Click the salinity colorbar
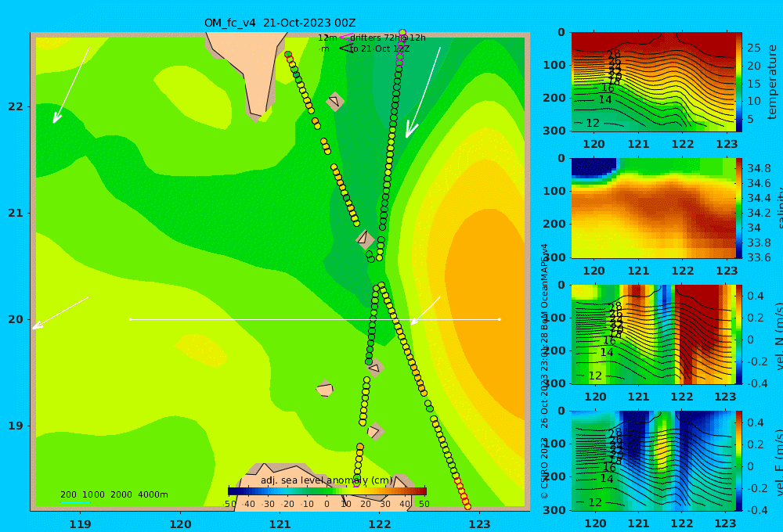The width and height of the screenshot is (783, 532). coord(739,208)
